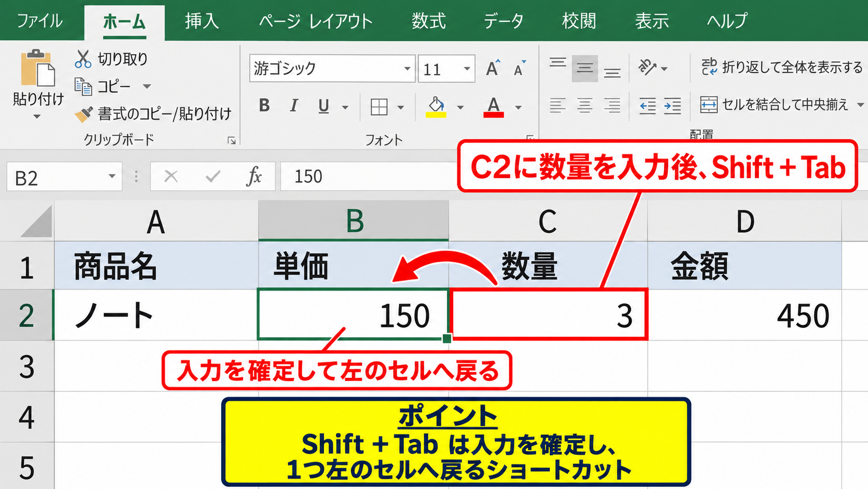The image size is (868, 489).
Task: Click the Copy icon
Action: point(83,86)
